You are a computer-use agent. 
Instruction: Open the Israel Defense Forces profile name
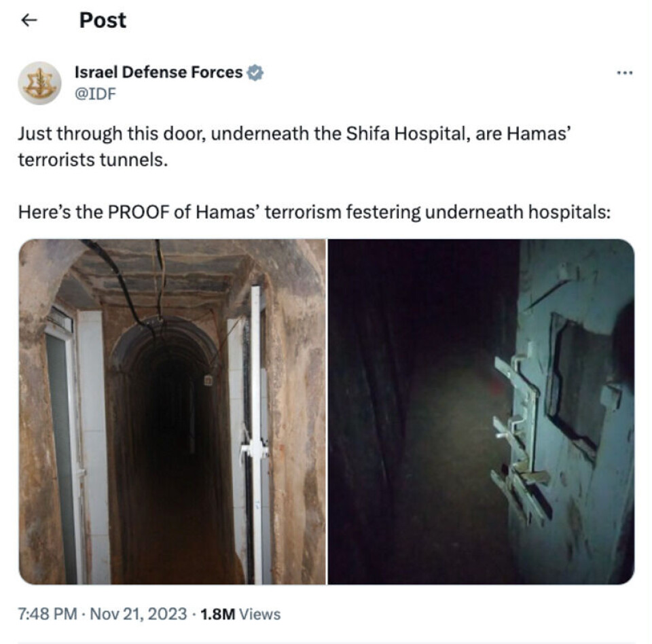pyautogui.click(x=158, y=73)
